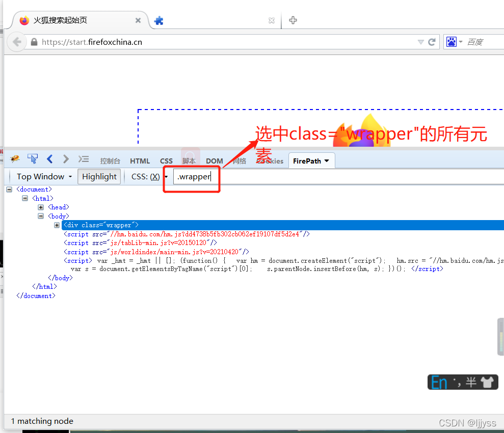Click the CSS: (X) selector type link

[x=146, y=176]
